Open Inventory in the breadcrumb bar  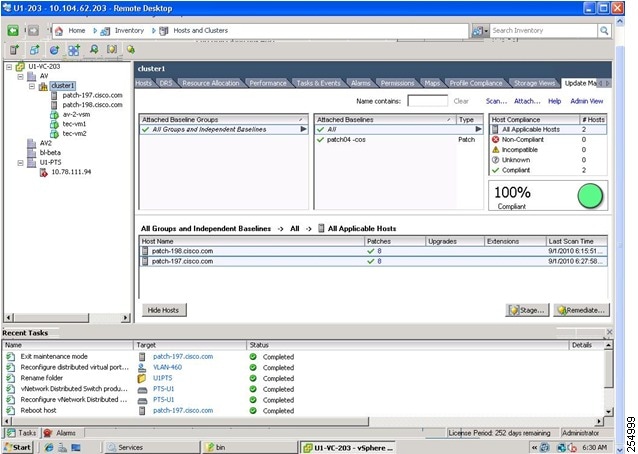click(129, 31)
